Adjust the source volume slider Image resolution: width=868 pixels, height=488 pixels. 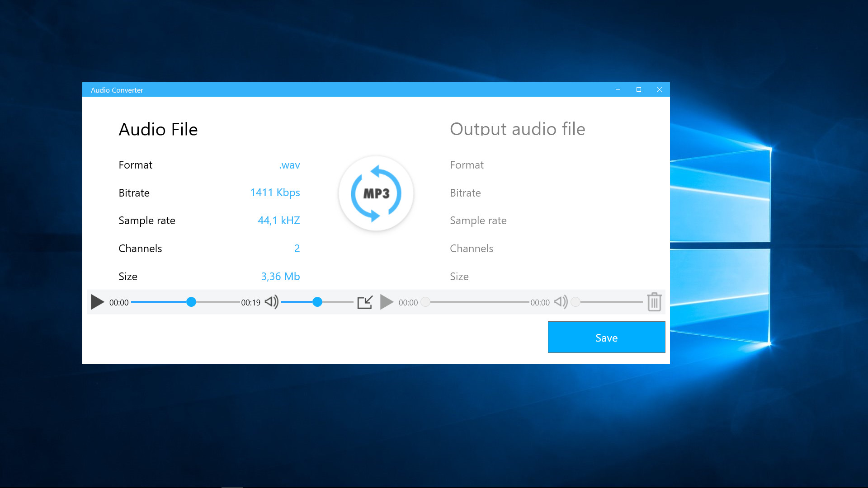tap(318, 302)
